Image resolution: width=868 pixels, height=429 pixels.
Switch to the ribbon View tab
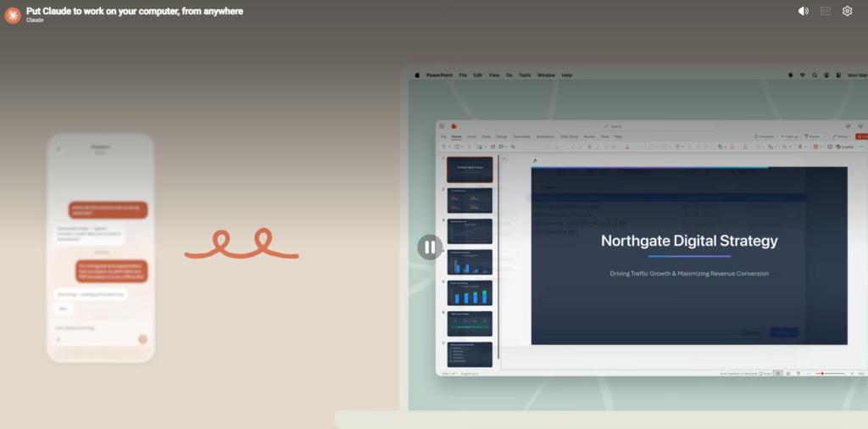604,136
